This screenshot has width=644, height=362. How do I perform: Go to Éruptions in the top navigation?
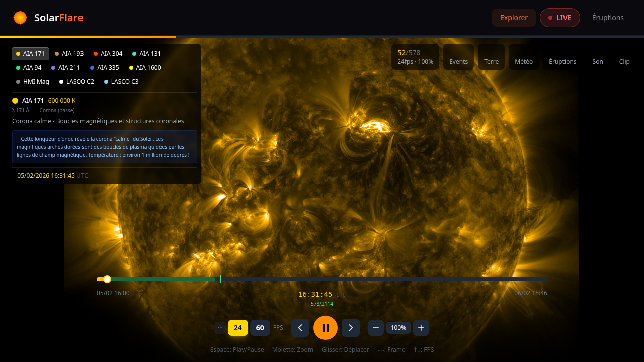click(608, 18)
